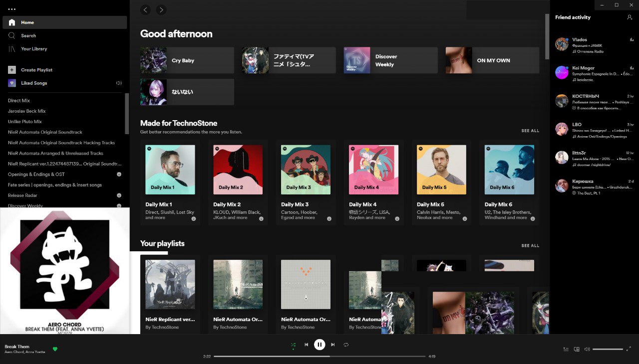
Task: Open the ないない shortcut tile
Action: pyautogui.click(x=187, y=92)
